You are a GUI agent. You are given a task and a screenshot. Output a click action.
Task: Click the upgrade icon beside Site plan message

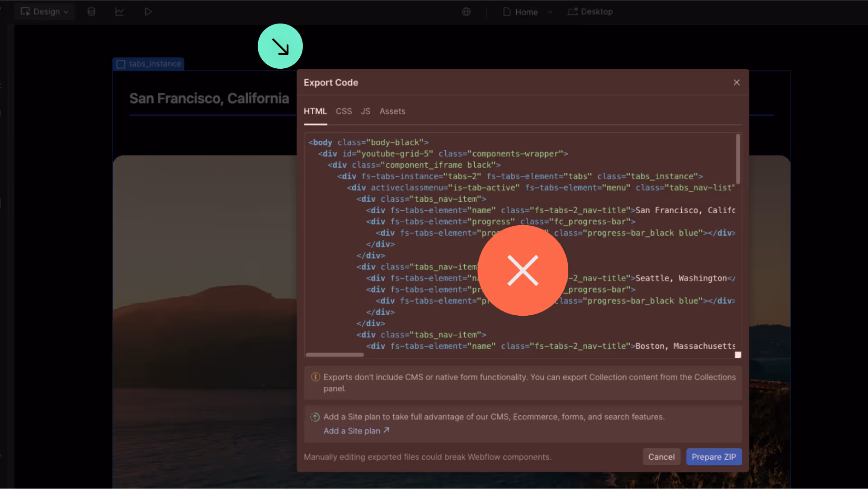coord(315,417)
